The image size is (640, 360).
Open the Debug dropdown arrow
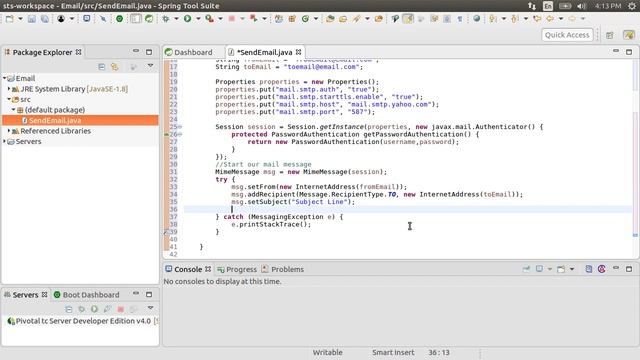tap(176, 19)
